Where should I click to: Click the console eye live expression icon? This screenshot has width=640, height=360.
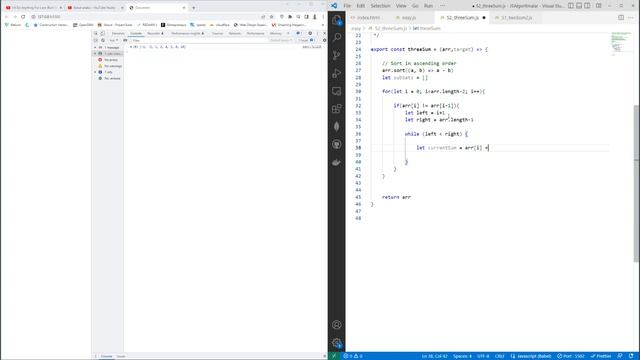[x=125, y=40]
